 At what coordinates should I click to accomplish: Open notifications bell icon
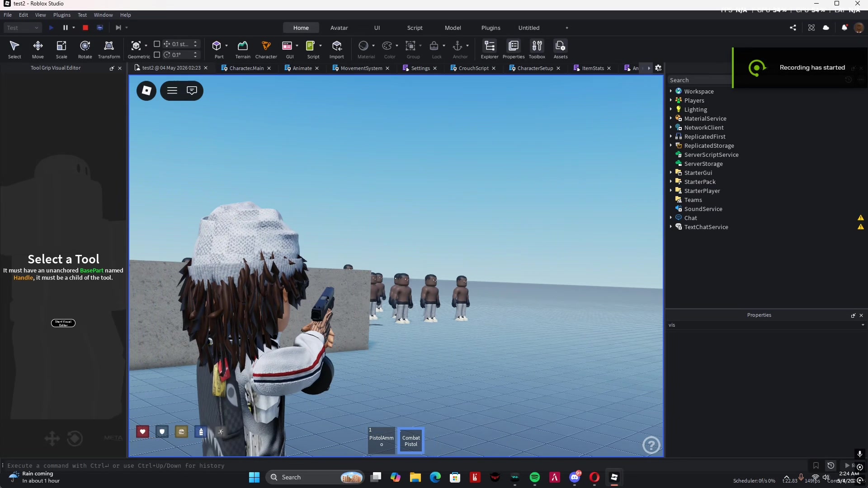click(x=844, y=28)
